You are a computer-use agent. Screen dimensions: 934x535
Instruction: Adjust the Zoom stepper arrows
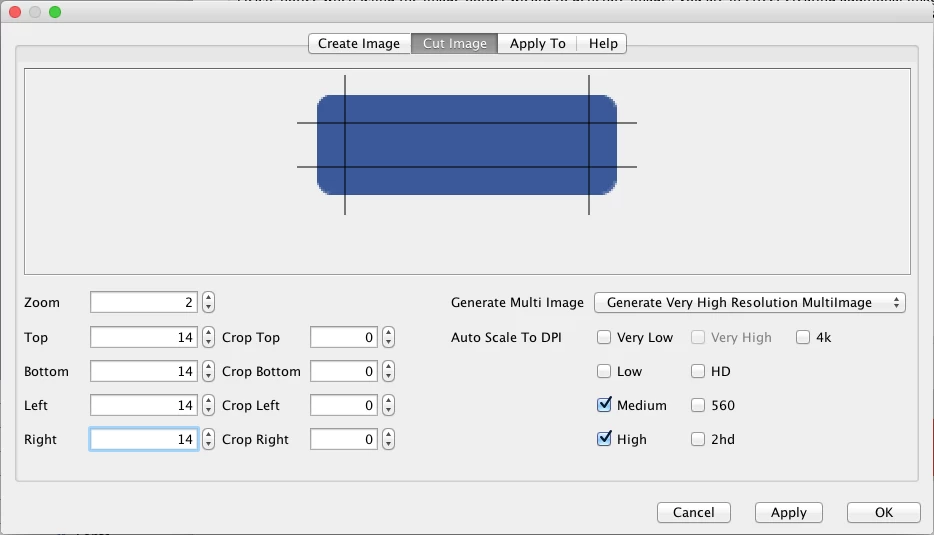pyautogui.click(x=208, y=302)
